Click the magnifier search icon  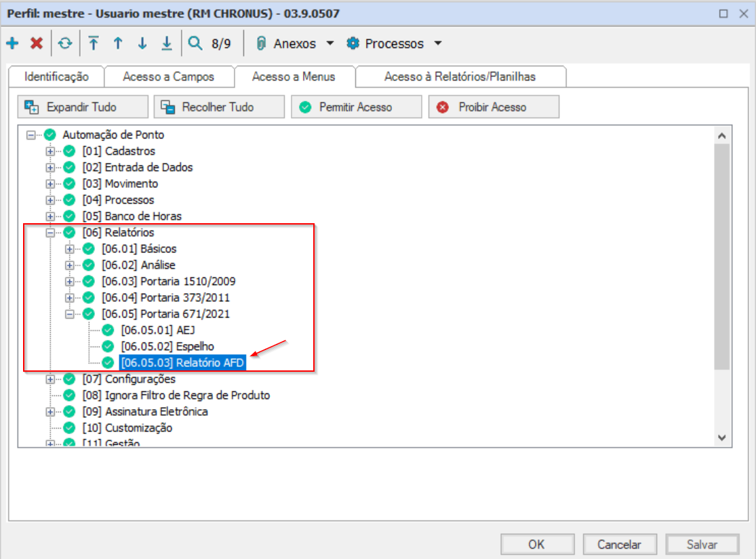[195, 43]
